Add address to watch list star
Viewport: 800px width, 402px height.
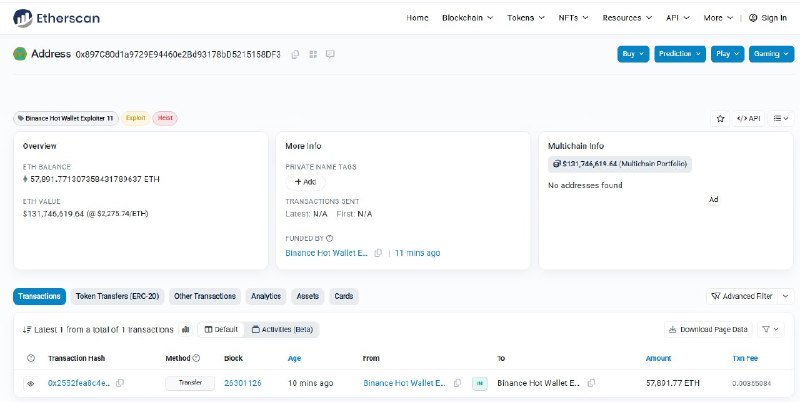pyautogui.click(x=720, y=118)
